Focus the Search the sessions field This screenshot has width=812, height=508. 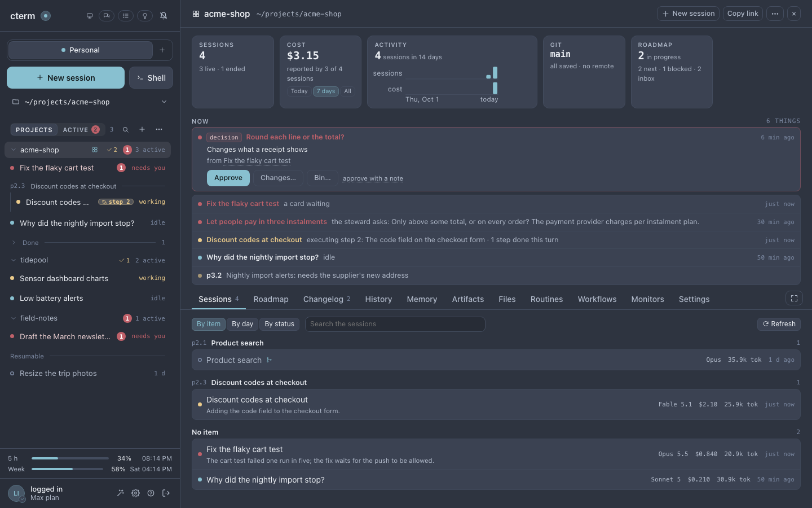[x=395, y=324]
